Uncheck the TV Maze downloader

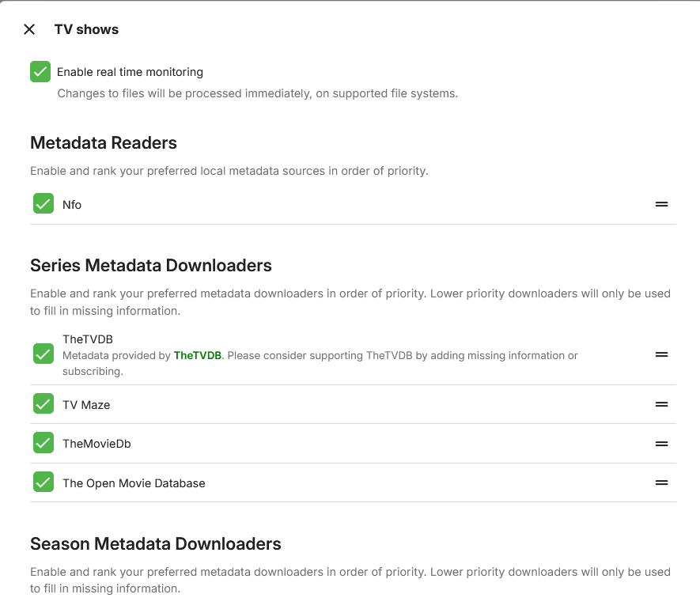click(44, 404)
